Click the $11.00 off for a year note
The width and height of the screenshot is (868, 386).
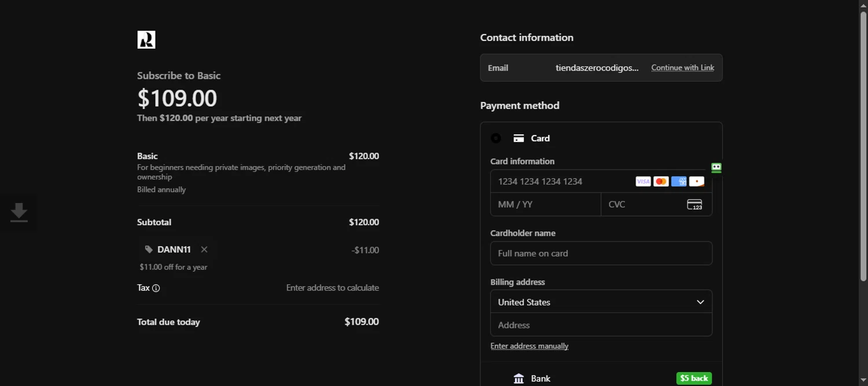click(173, 267)
